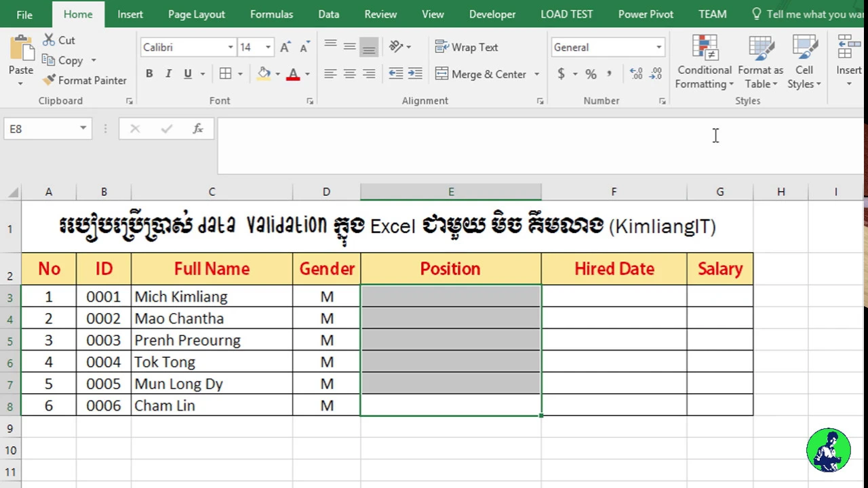The width and height of the screenshot is (868, 488).
Task: Open Format as Table gallery
Action: tap(760, 62)
